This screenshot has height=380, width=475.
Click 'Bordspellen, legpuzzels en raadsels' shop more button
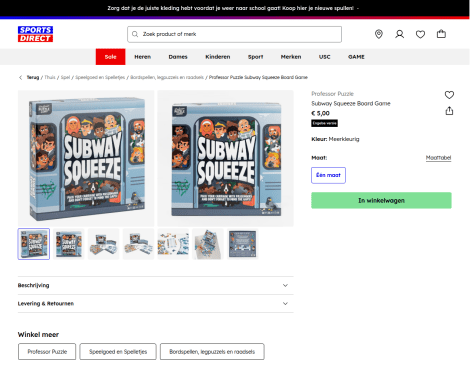(x=212, y=352)
